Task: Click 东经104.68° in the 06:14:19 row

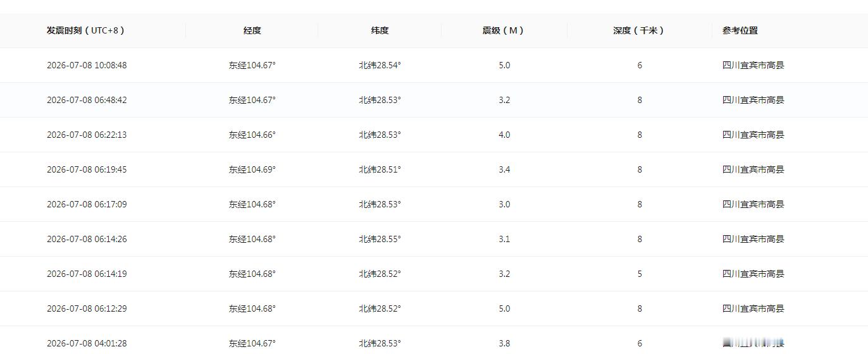Action: (x=252, y=274)
